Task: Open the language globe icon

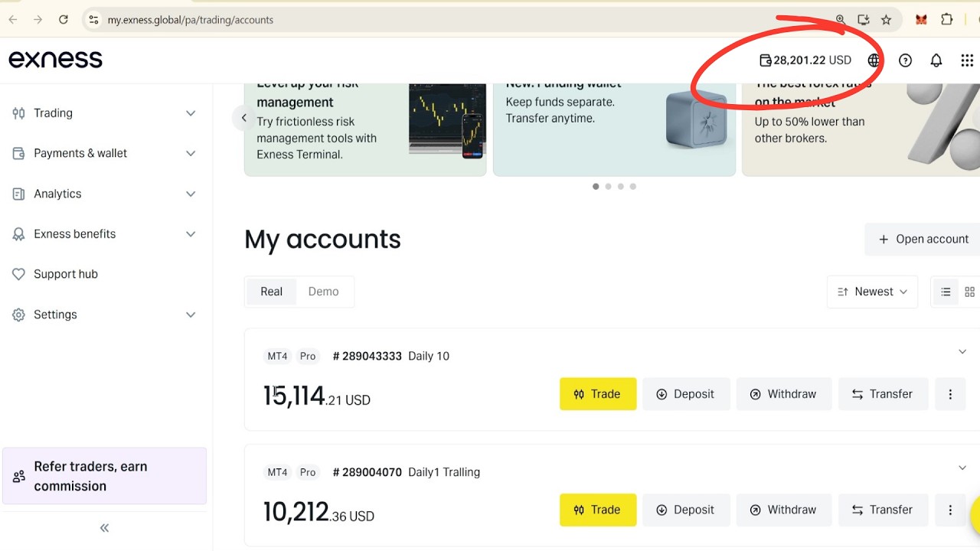Action: click(x=874, y=60)
